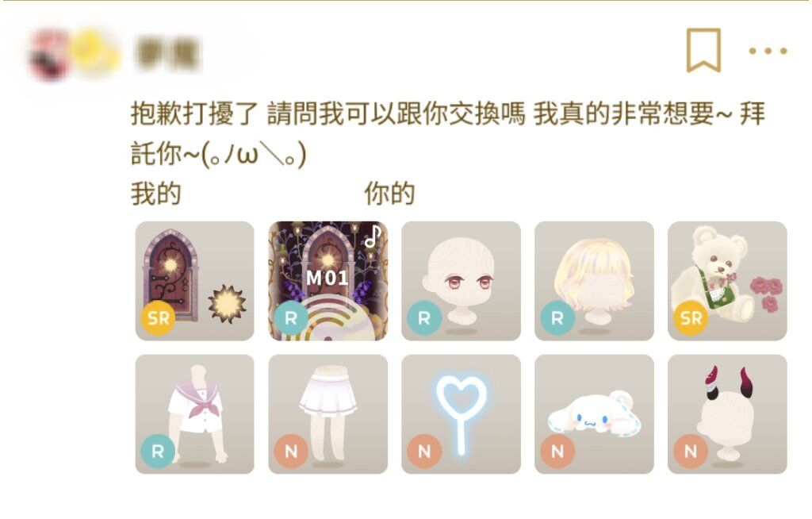Tap the SR badge on door item

click(x=158, y=318)
